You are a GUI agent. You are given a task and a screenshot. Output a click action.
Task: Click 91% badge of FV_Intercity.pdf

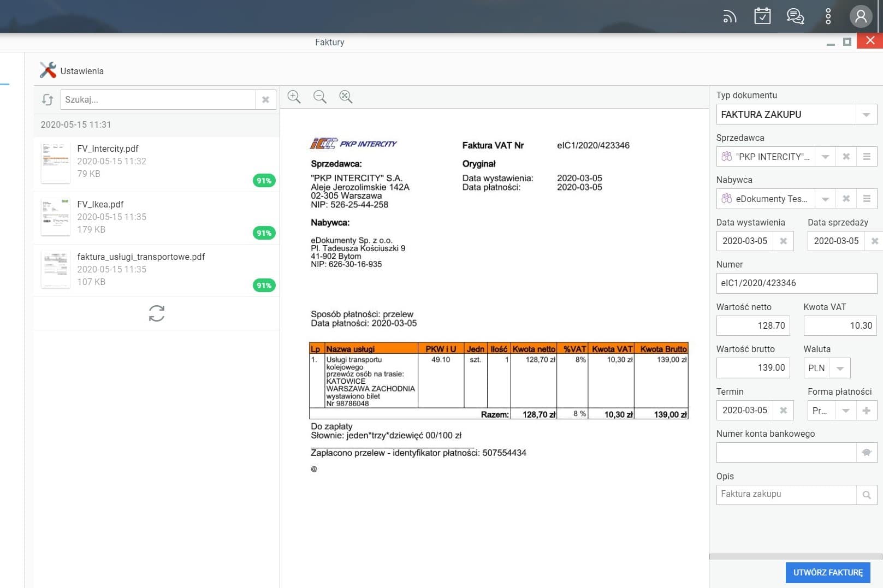point(264,180)
